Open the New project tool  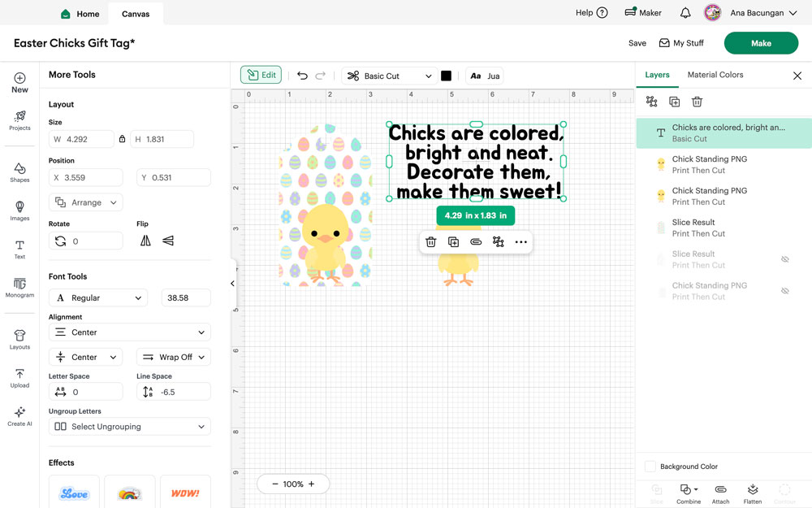[x=19, y=83]
